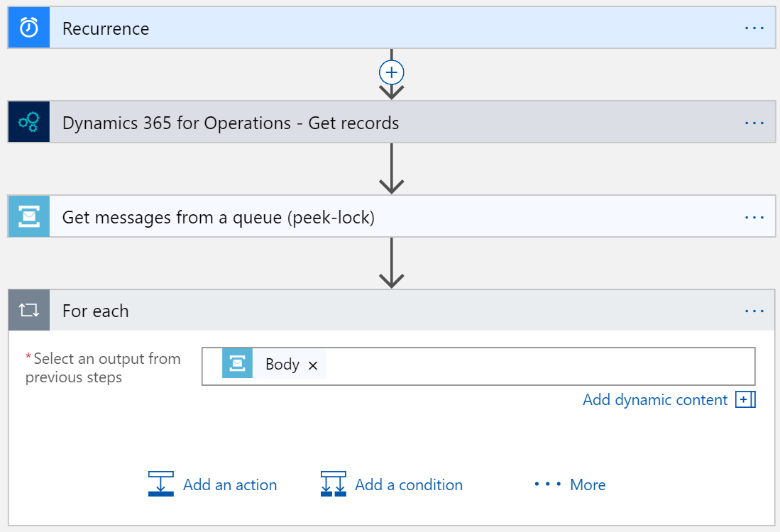Click 'Select an output from previous steps' label
The image size is (780, 532).
click(103, 368)
